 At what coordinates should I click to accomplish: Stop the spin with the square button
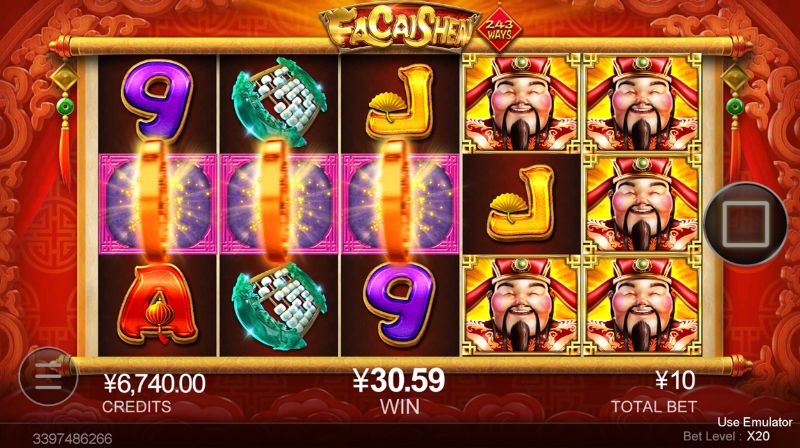[x=746, y=223]
